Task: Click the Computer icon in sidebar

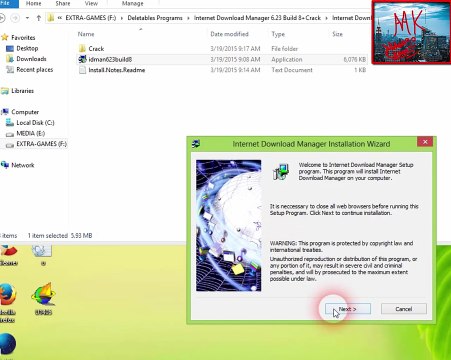Action: click(x=5, y=112)
